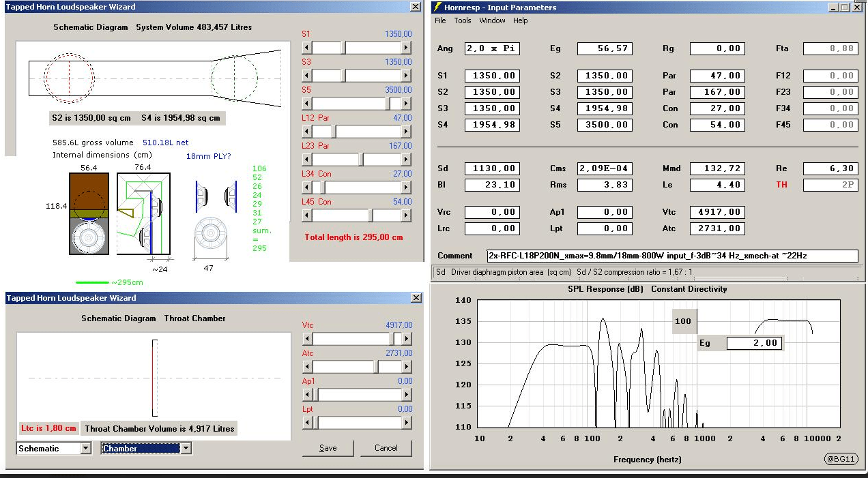Screen dimensions: 868x478
Task: Click the S5 3500,00 input field
Action: (605, 125)
